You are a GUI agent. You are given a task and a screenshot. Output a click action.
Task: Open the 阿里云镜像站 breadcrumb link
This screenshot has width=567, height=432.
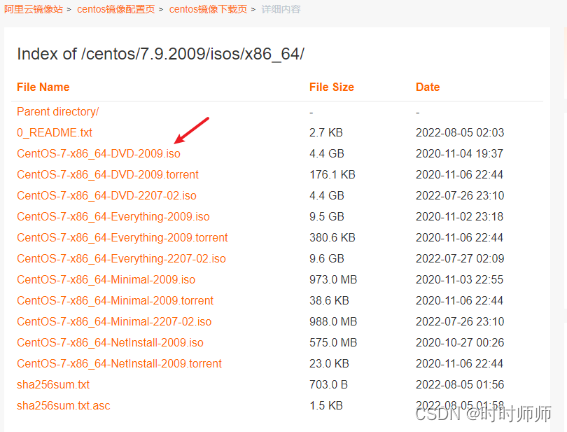33,9
